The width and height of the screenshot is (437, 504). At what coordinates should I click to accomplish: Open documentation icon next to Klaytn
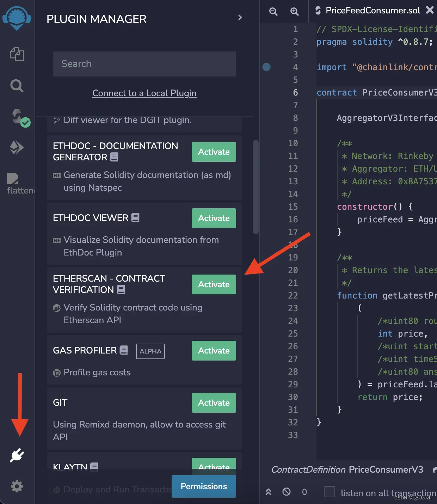tap(94, 467)
